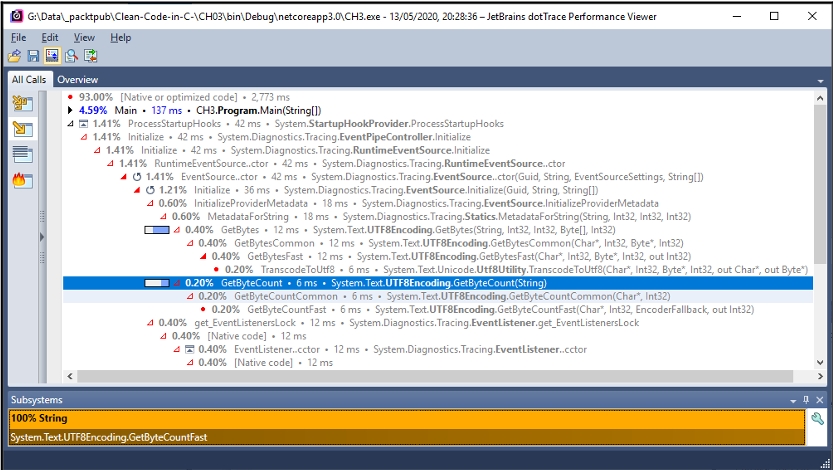Open the Edit menu
The height and width of the screenshot is (470, 833).
point(50,37)
